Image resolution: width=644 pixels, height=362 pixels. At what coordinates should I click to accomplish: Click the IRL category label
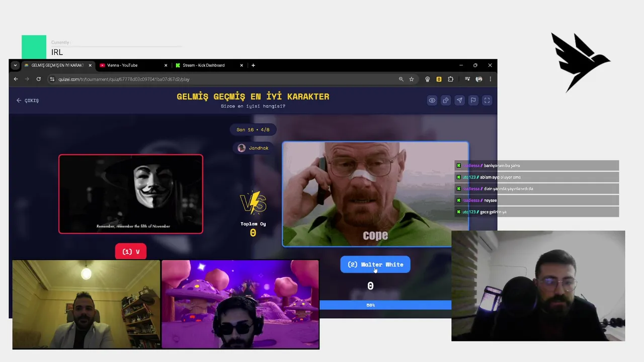pos(57,52)
